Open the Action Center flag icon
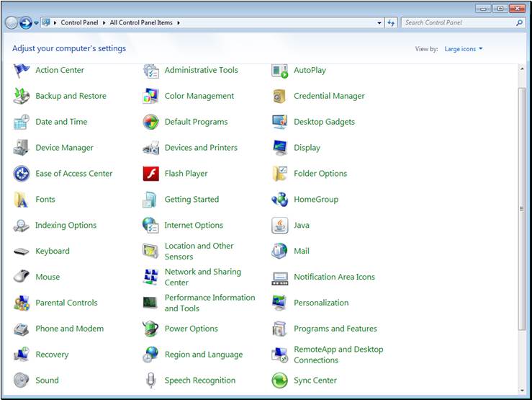532x400 pixels. pyautogui.click(x=22, y=71)
